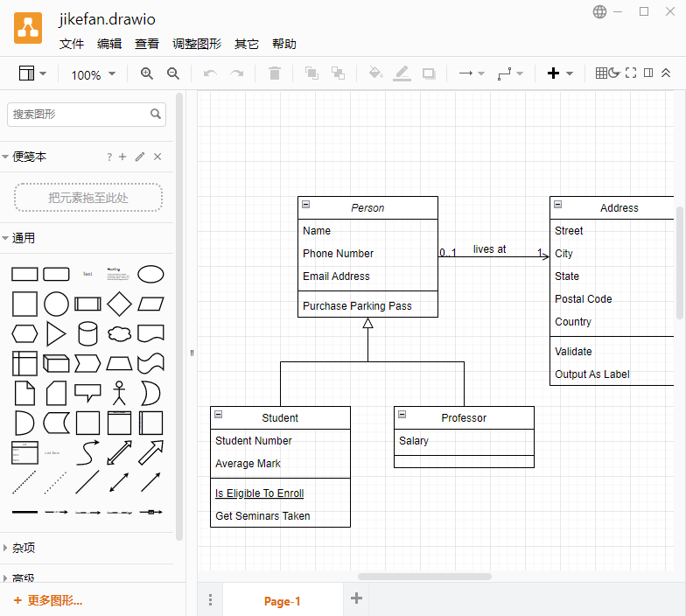Open the 帮助 menu
Screen dimensions: 686x616
283,44
